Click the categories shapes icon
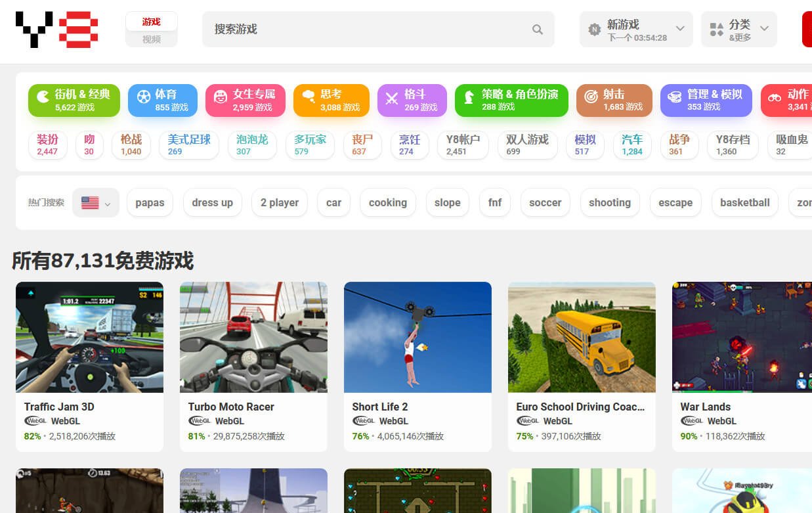Image resolution: width=812 pixels, height=513 pixels. point(716,30)
